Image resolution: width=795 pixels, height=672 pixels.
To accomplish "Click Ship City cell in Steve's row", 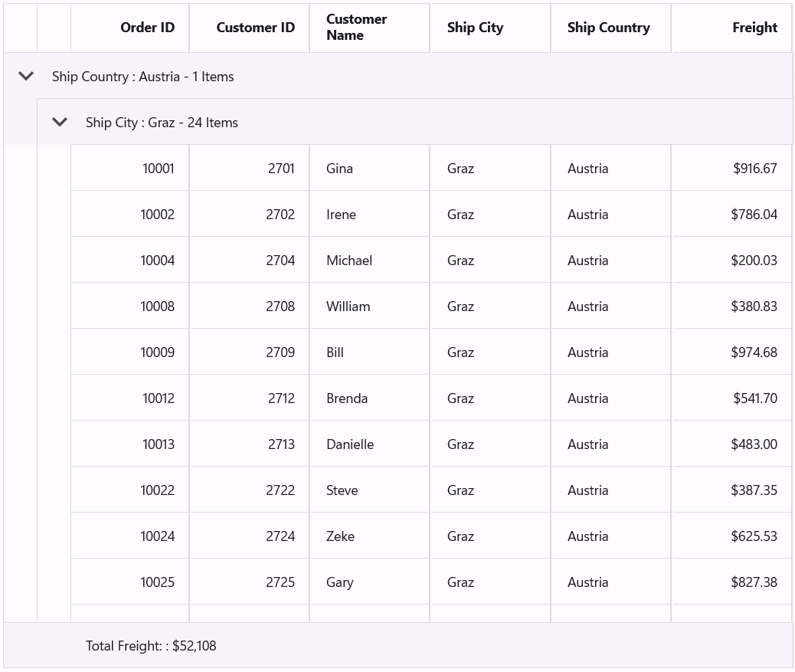I will point(460,490).
